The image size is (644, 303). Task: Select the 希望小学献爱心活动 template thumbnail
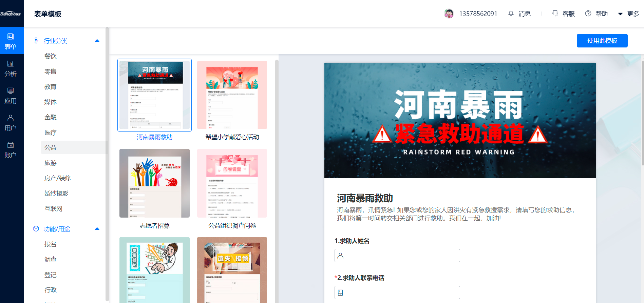tap(232, 95)
